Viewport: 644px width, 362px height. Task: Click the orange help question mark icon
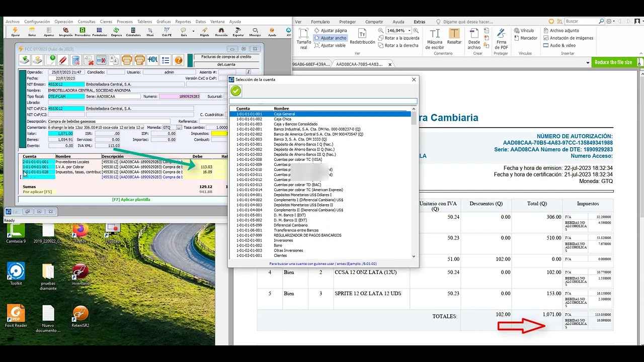click(178, 60)
